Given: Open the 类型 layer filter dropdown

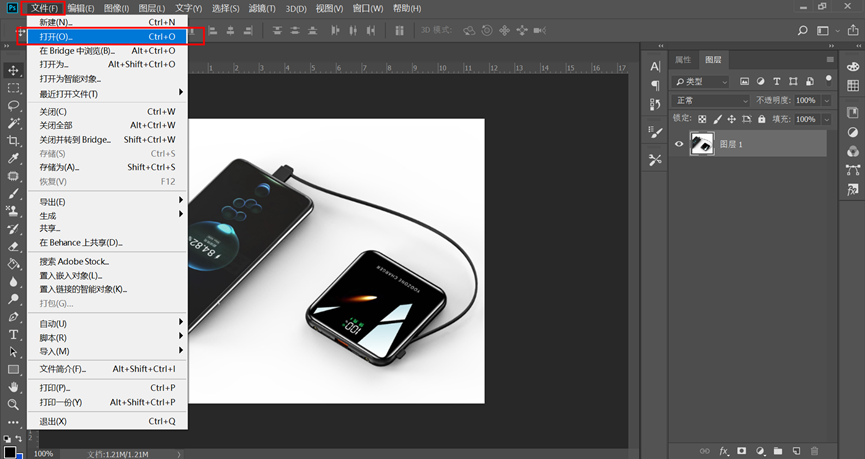Looking at the screenshot, I should (x=702, y=81).
